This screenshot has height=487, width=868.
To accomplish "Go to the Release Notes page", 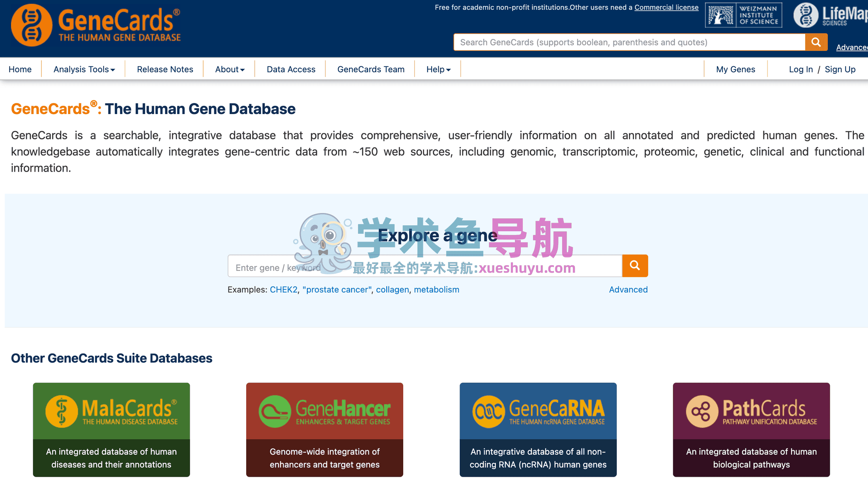I will tap(165, 69).
